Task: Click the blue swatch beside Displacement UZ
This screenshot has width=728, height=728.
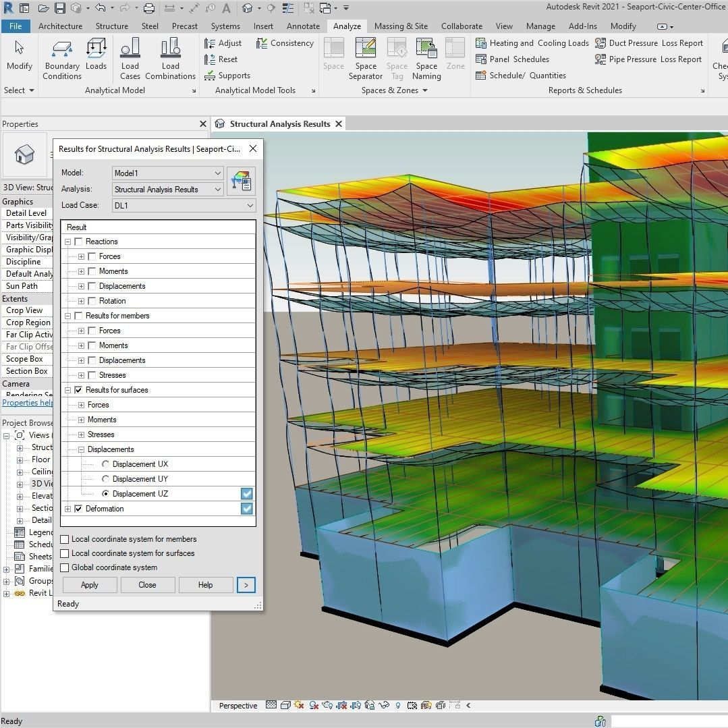Action: [x=247, y=494]
